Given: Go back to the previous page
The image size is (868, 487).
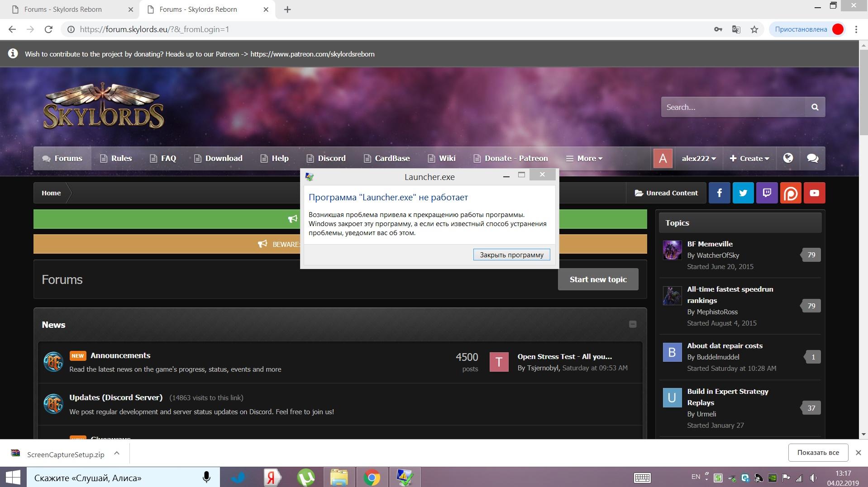Looking at the screenshot, I should click(x=12, y=29).
